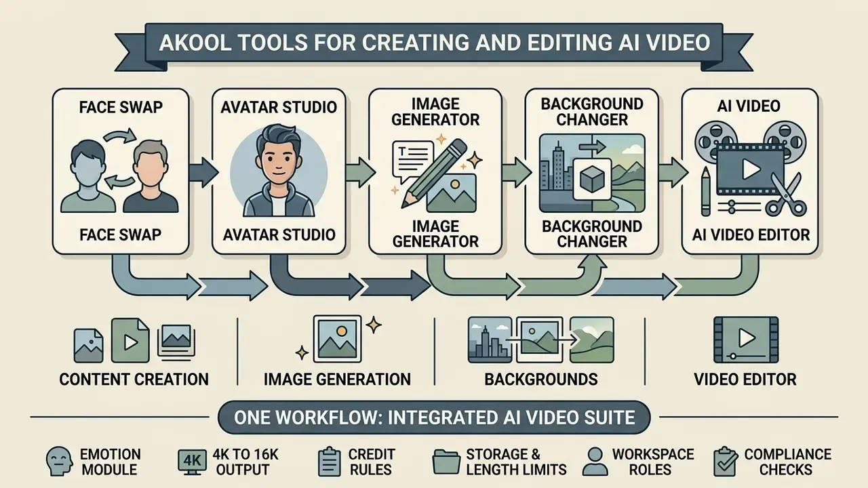Click the image file icon above Content Creation

pos(88,345)
